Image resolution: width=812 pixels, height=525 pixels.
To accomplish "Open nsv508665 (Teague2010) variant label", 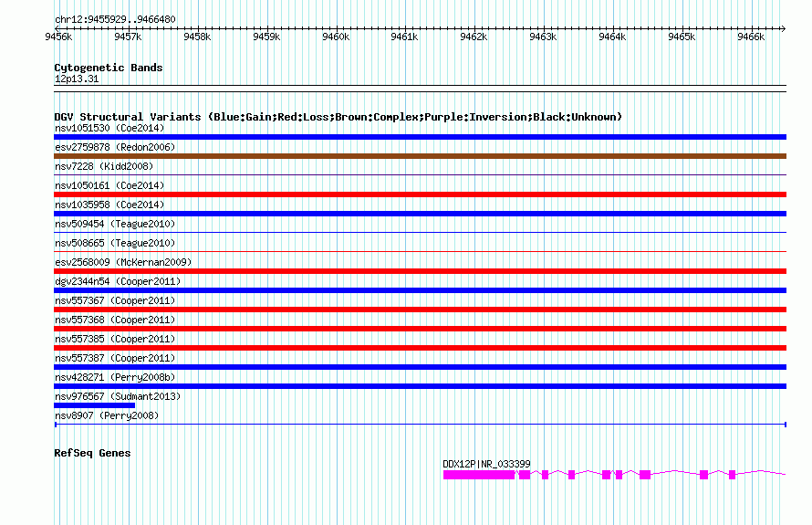I will [115, 243].
